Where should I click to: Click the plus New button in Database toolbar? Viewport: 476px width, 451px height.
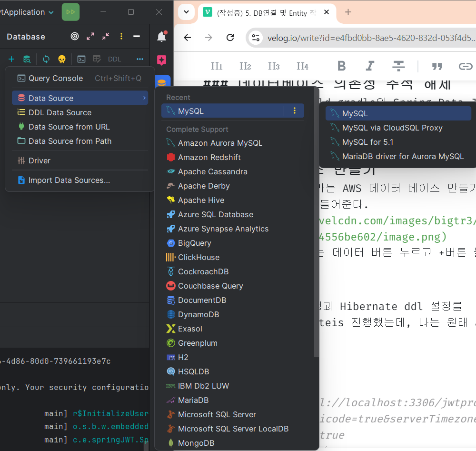pos(11,59)
